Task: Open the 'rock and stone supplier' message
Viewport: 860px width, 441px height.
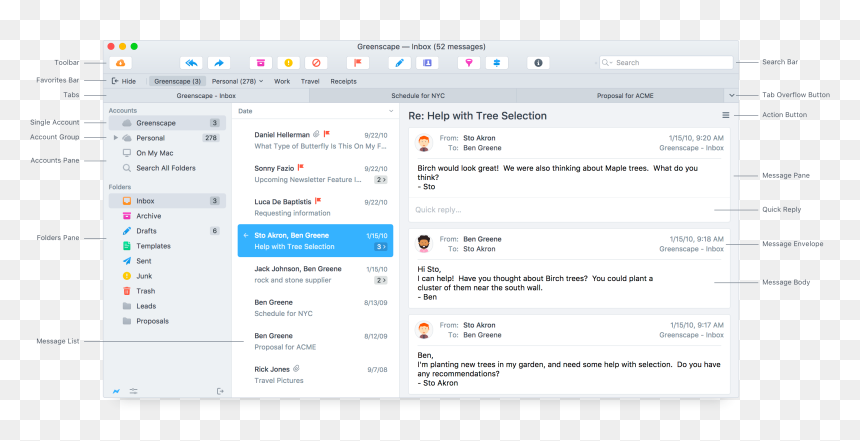Action: [315, 274]
